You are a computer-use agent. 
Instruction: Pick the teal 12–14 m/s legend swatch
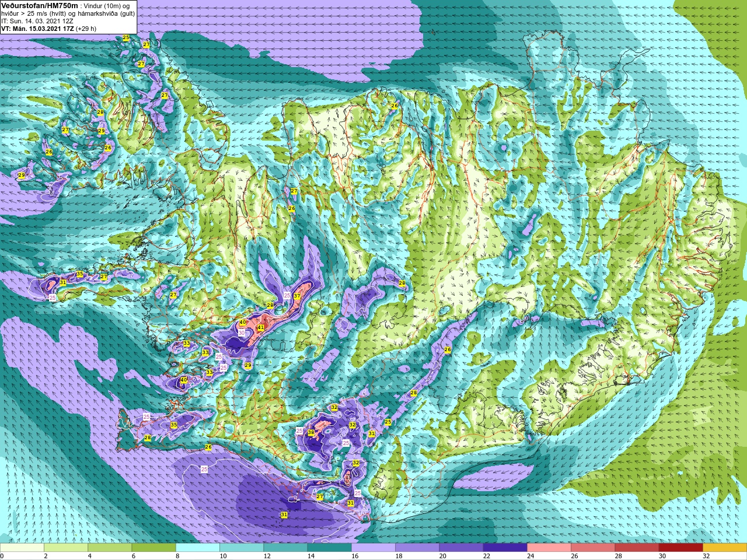[x=285, y=548]
